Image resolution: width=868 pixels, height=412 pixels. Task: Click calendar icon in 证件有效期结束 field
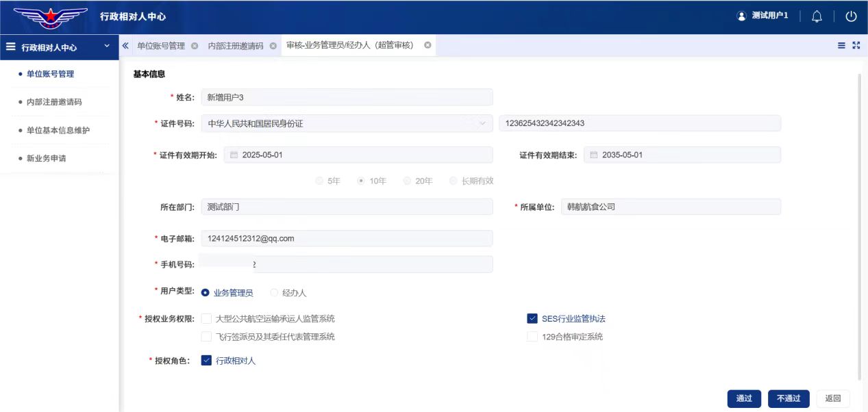coord(594,155)
